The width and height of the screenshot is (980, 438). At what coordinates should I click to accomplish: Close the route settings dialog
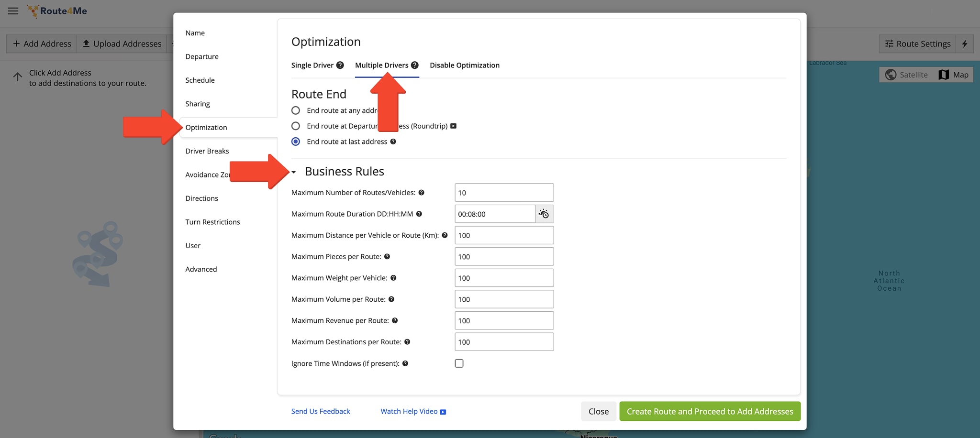click(x=599, y=411)
